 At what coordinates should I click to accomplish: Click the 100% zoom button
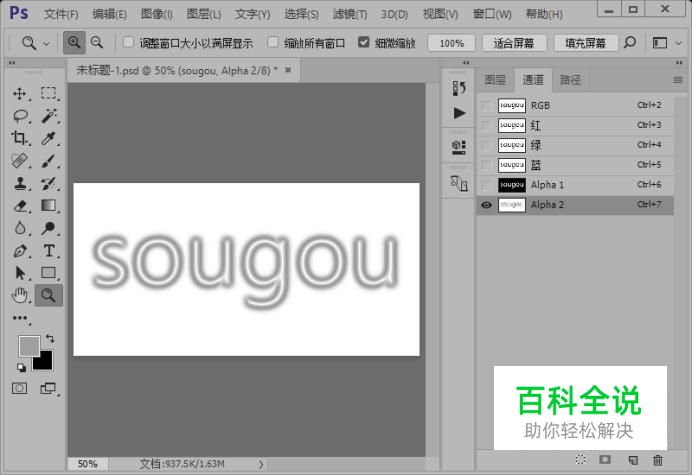pyautogui.click(x=451, y=43)
